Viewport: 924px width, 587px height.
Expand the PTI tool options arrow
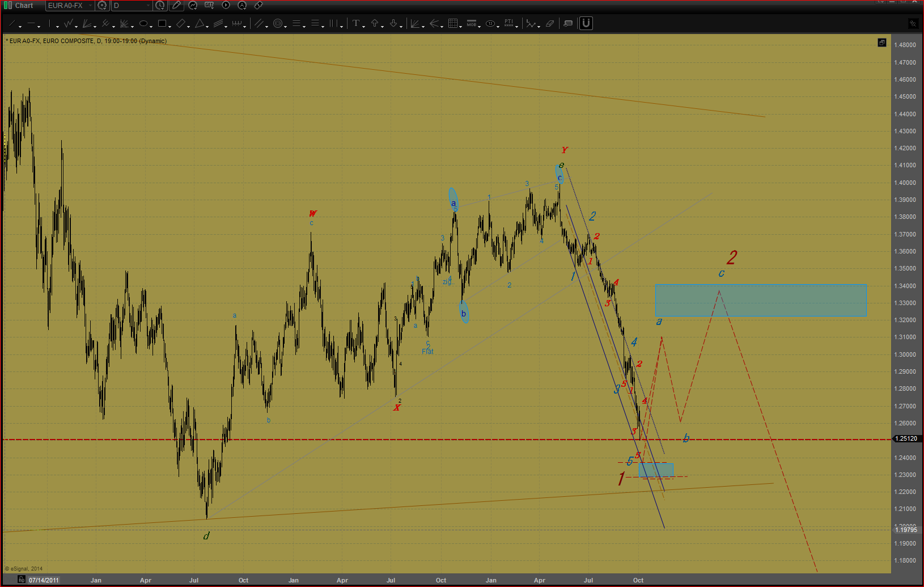[x=517, y=26]
